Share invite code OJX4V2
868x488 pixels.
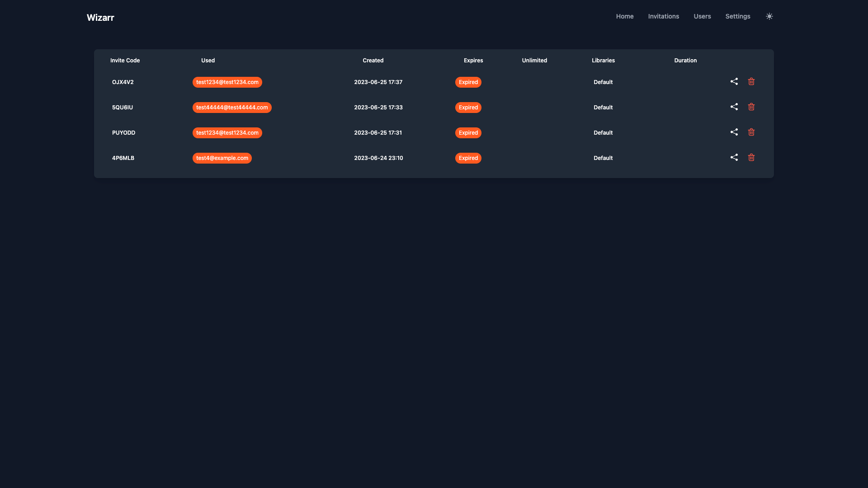[734, 81]
